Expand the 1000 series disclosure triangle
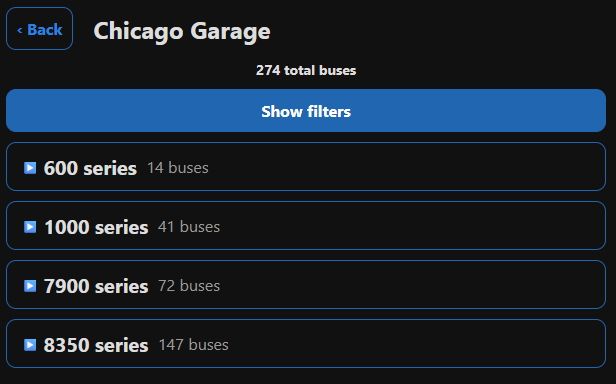The image size is (616, 384). coord(30,227)
